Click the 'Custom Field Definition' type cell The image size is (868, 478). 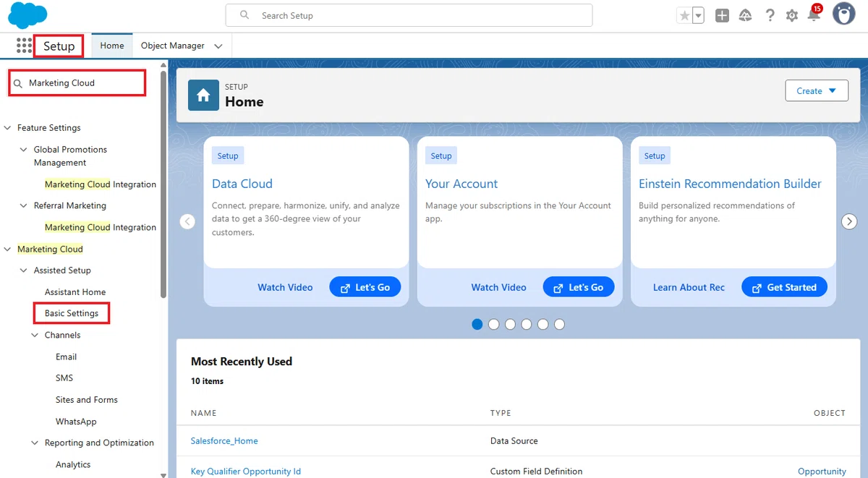[x=536, y=471]
